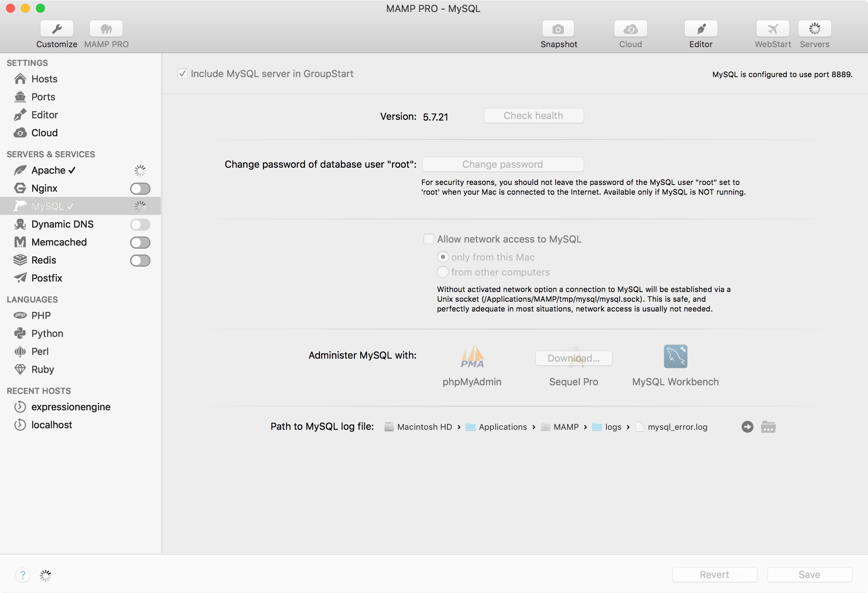Click the Sequel Pro Download button
Screen dimensions: 868x593
click(x=574, y=358)
